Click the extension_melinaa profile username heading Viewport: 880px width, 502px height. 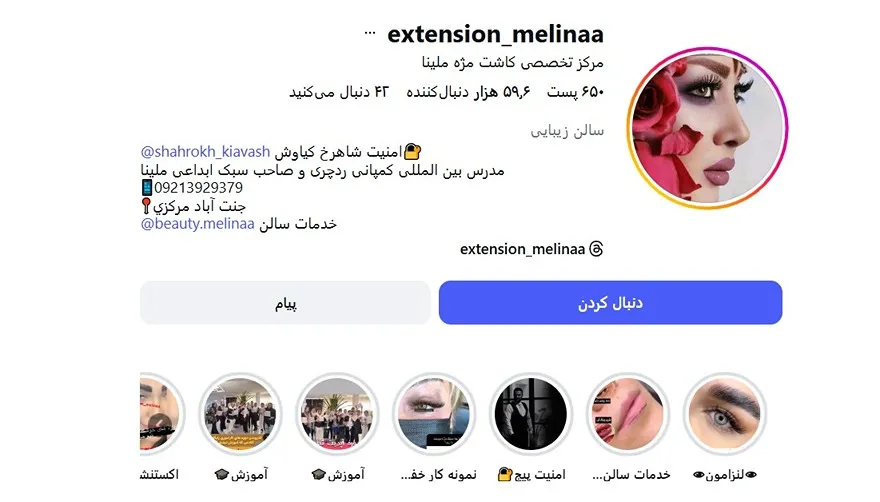[x=496, y=34]
